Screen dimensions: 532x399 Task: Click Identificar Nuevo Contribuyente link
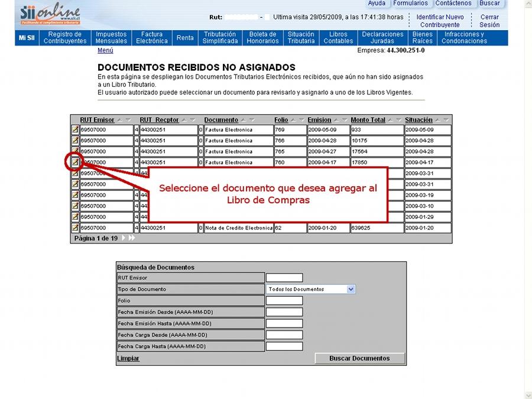point(440,21)
